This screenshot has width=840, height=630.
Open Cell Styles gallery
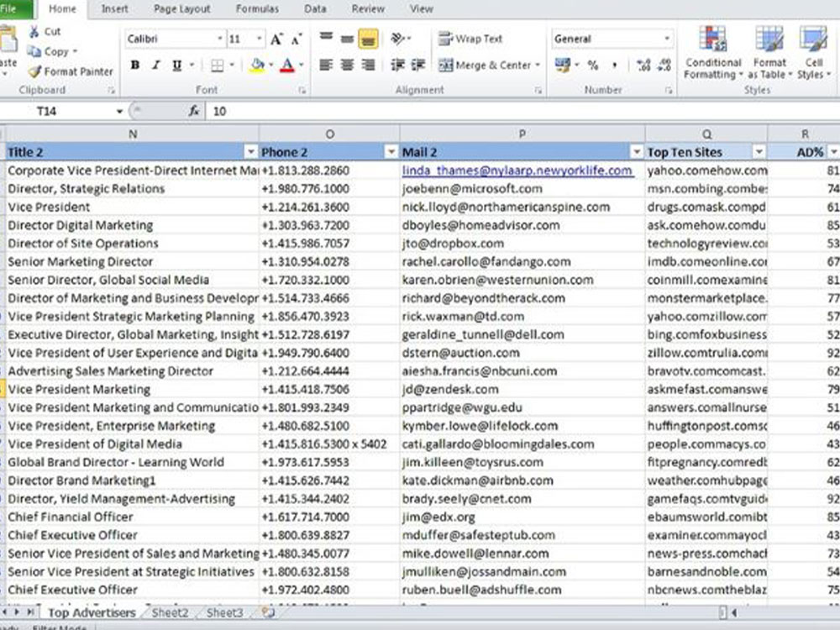[x=812, y=52]
